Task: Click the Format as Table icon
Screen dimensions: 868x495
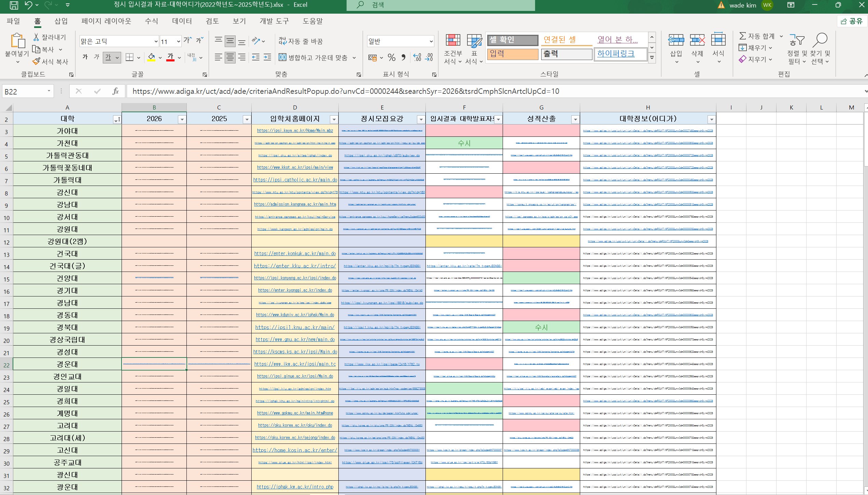Action: (x=474, y=41)
